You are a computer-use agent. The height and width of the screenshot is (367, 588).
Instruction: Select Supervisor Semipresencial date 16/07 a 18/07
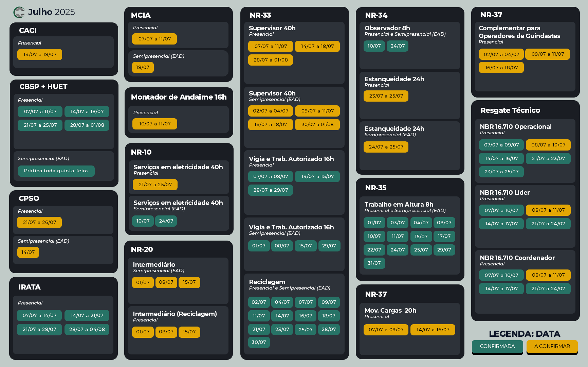pos(271,124)
